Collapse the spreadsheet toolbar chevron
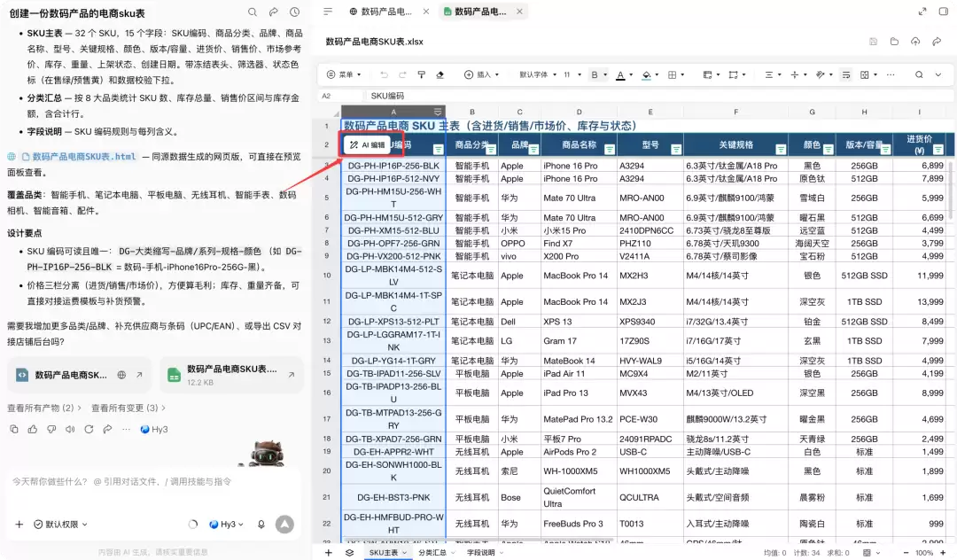 [x=938, y=74]
